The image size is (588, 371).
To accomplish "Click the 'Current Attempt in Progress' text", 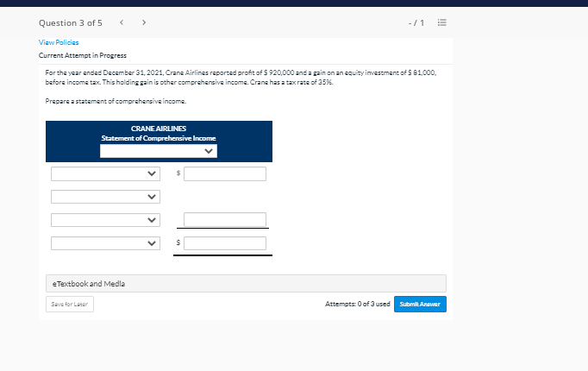I will [x=83, y=55].
